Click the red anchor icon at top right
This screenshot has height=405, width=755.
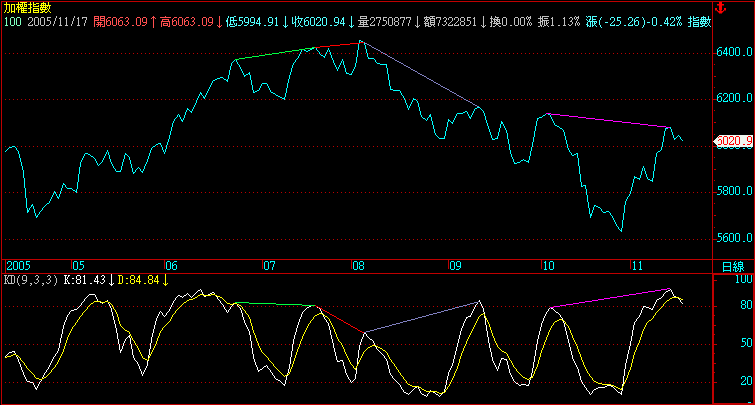(x=720, y=8)
